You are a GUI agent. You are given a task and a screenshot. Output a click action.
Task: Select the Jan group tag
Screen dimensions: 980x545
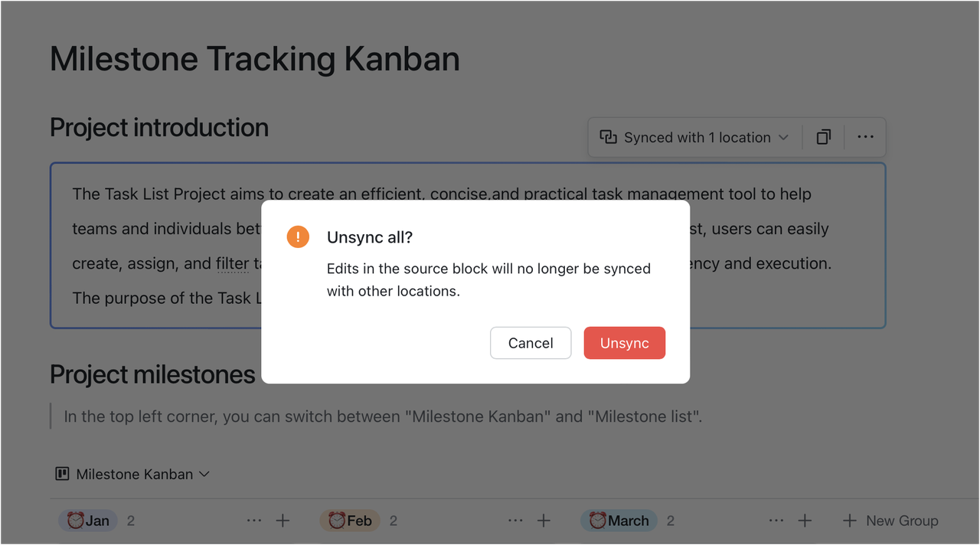click(88, 521)
